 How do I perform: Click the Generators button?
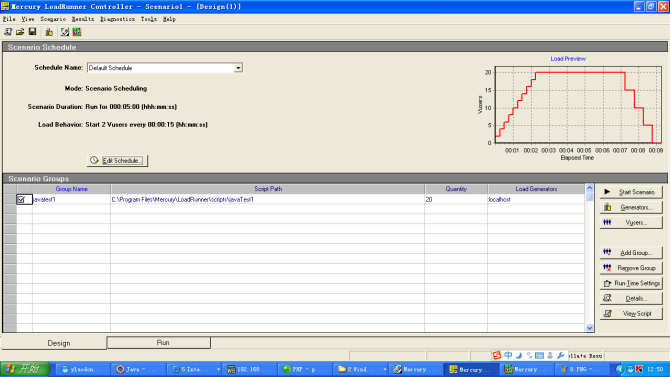click(631, 207)
